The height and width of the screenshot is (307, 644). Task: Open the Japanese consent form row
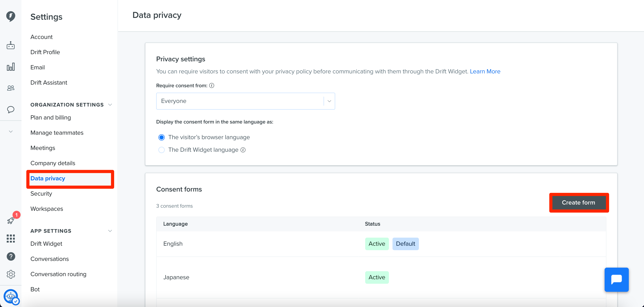click(x=381, y=277)
